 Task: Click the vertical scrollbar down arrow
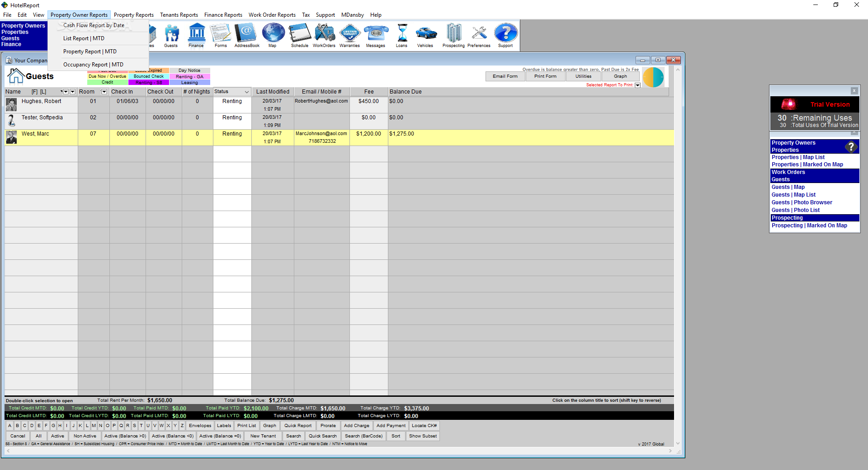[x=678, y=443]
